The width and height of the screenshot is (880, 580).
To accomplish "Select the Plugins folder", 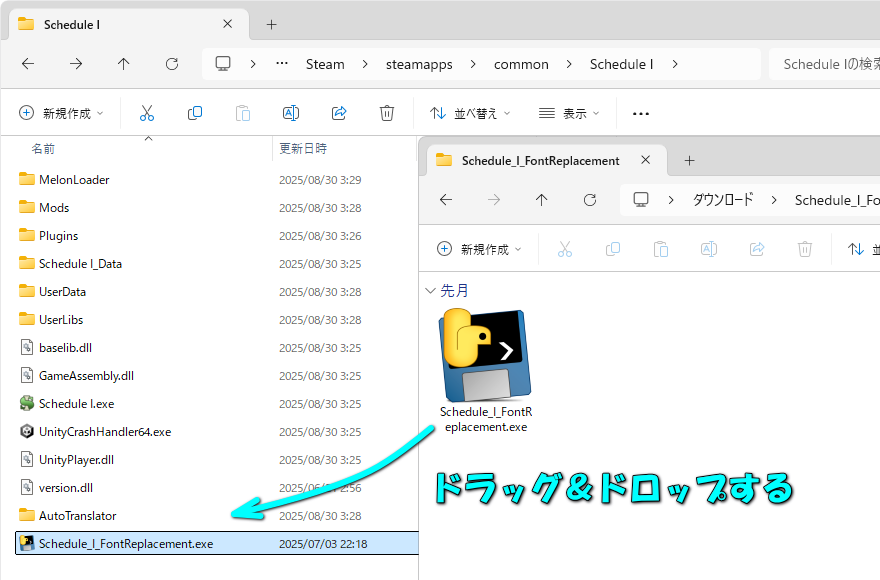I will (58, 236).
